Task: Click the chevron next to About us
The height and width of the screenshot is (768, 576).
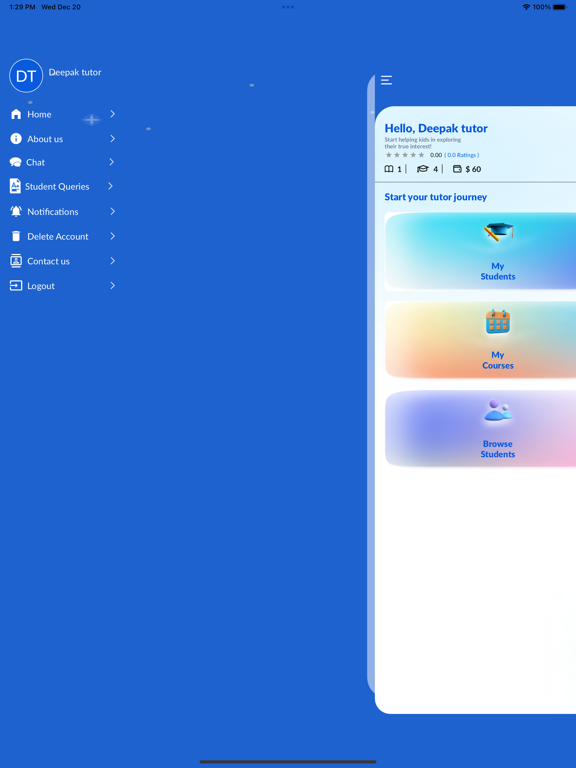Action: [x=113, y=139]
